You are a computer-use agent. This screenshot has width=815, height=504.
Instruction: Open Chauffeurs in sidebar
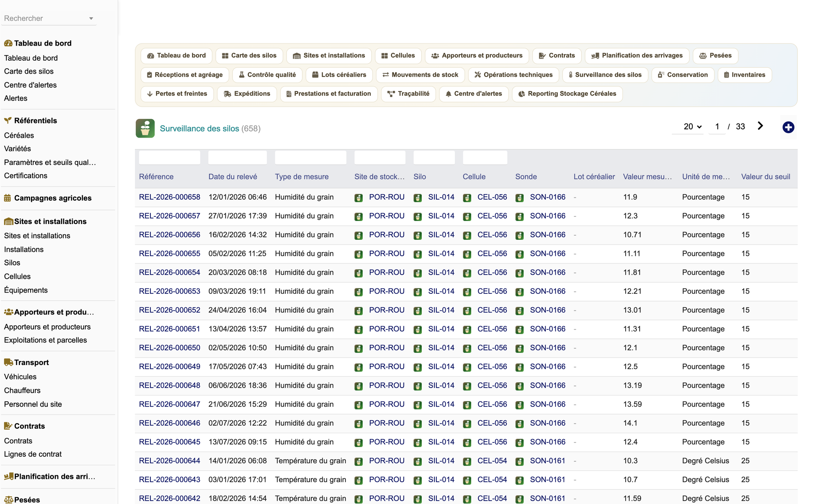tap(22, 391)
